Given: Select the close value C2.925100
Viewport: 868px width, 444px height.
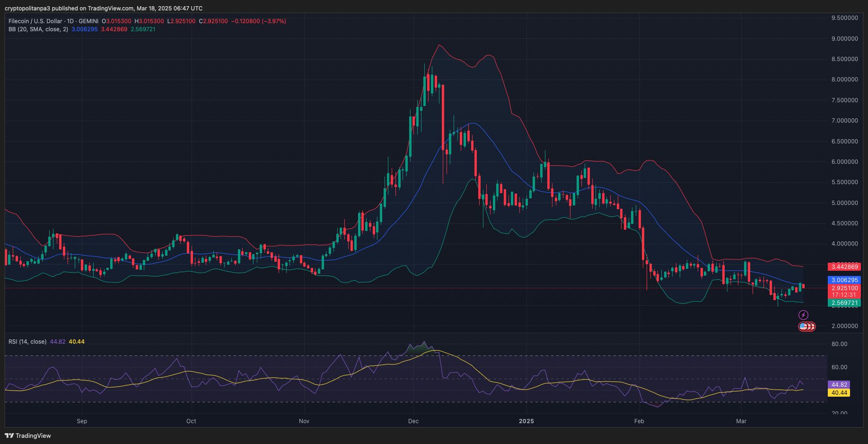Looking at the screenshot, I should [213, 21].
